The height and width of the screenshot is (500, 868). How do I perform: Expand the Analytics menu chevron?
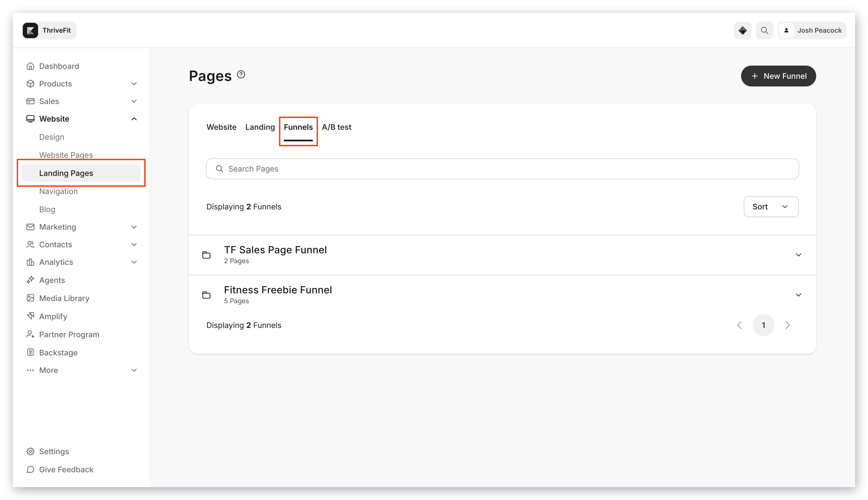(134, 262)
